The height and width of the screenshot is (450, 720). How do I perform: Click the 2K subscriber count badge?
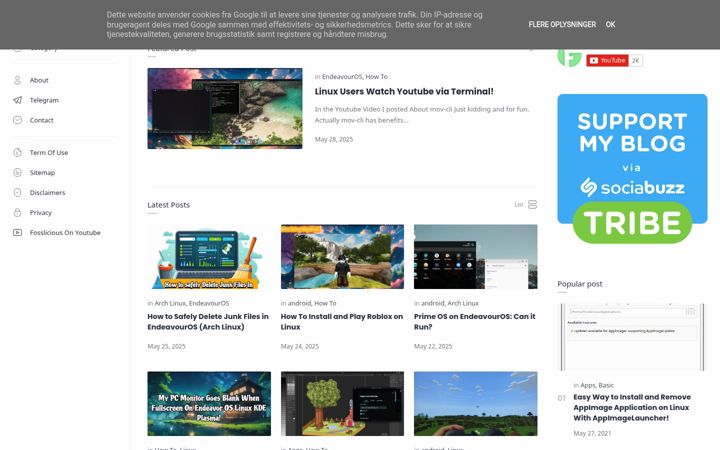[636, 60]
